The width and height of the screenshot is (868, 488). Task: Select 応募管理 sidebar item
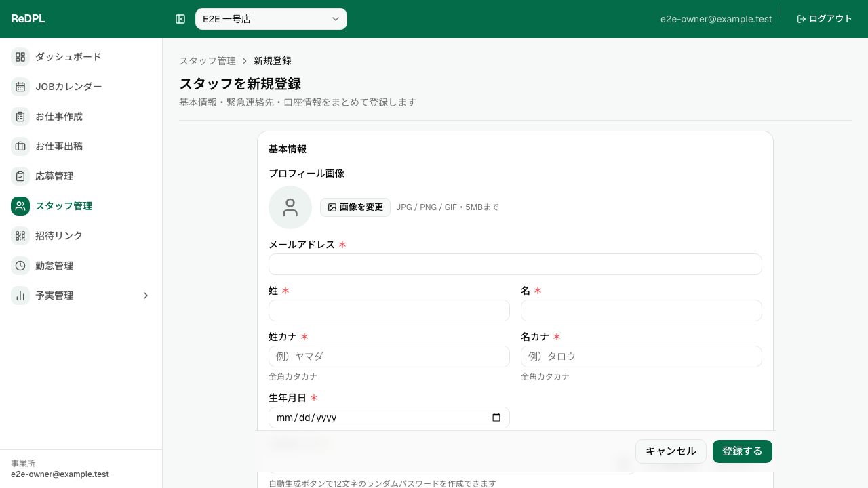pyautogui.click(x=81, y=176)
